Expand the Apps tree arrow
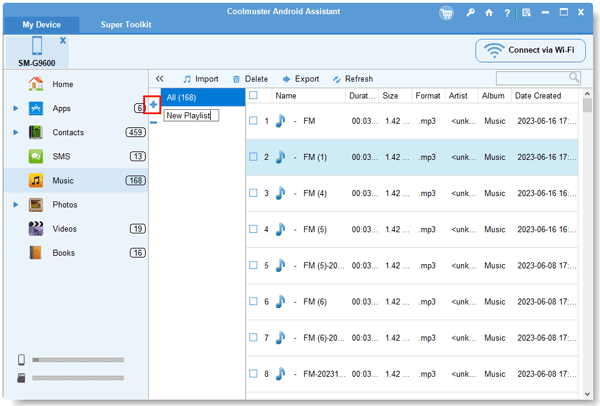 (x=16, y=108)
